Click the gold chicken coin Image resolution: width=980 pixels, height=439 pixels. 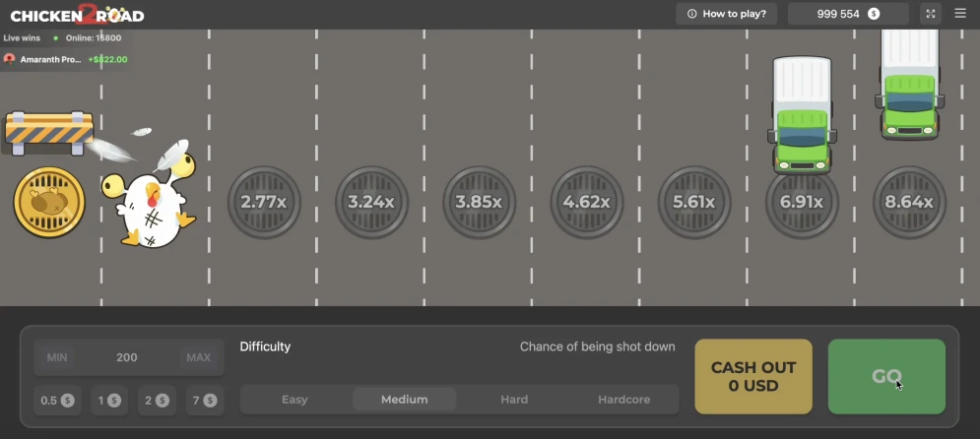(49, 202)
